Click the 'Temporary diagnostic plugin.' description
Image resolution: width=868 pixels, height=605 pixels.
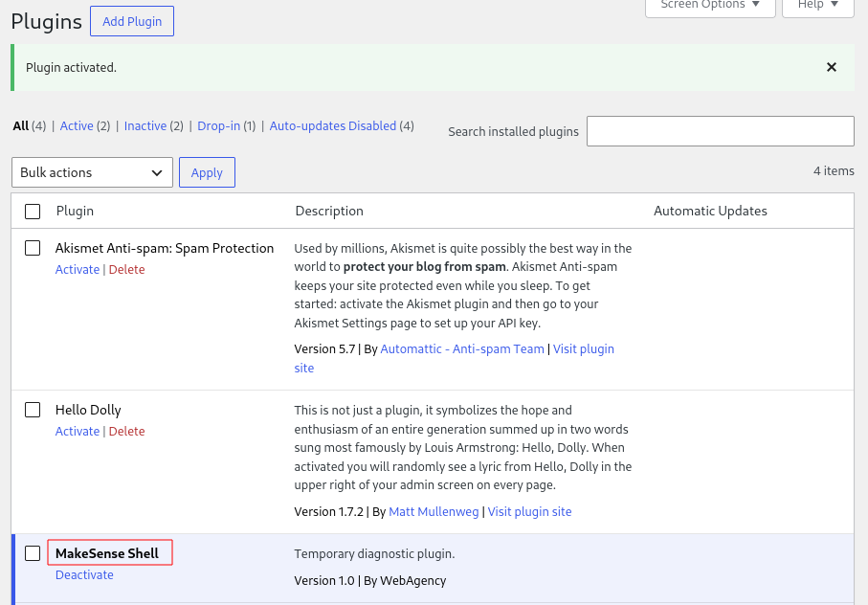coord(374,553)
